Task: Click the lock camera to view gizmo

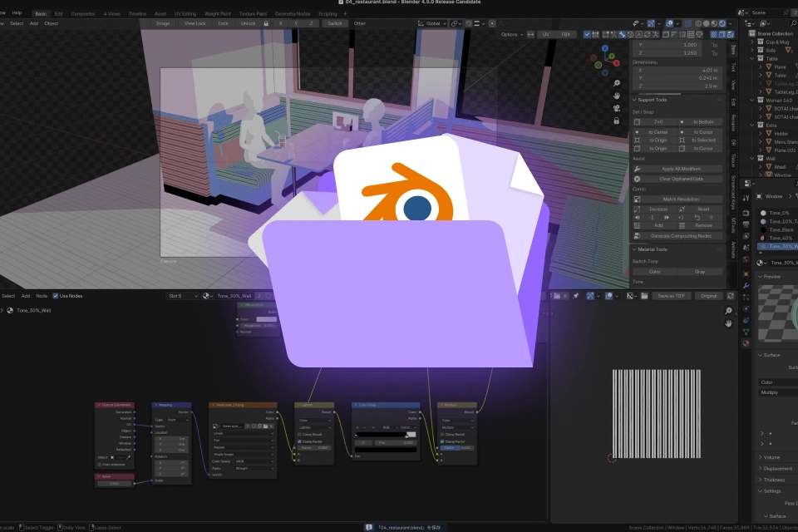Action: (616, 121)
